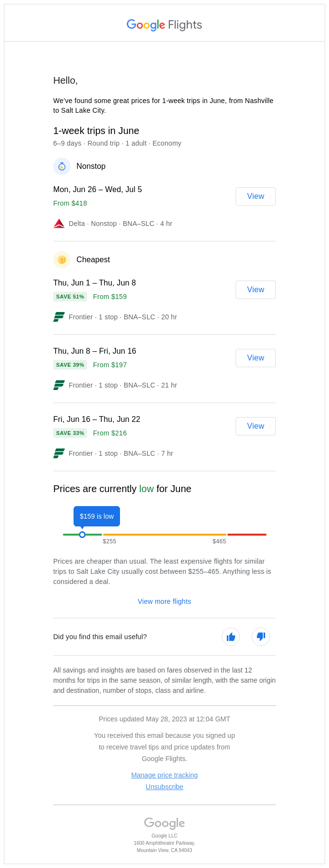The width and height of the screenshot is (329, 868).
Task: Click the Nonstop stopwatch icon
Action: [x=62, y=166]
